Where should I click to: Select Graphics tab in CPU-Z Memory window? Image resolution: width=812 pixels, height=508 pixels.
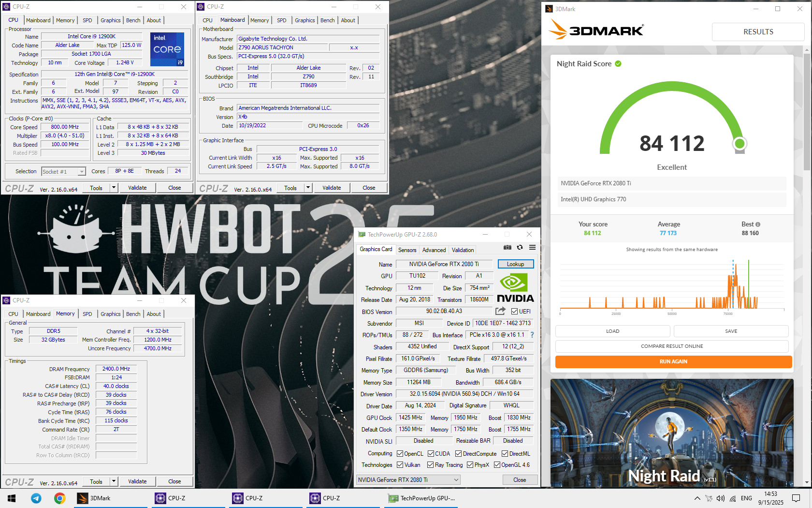[111, 314]
